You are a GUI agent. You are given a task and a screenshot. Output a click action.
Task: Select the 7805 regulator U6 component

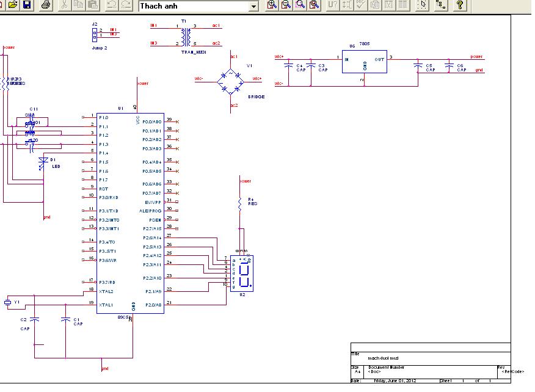[x=363, y=62]
